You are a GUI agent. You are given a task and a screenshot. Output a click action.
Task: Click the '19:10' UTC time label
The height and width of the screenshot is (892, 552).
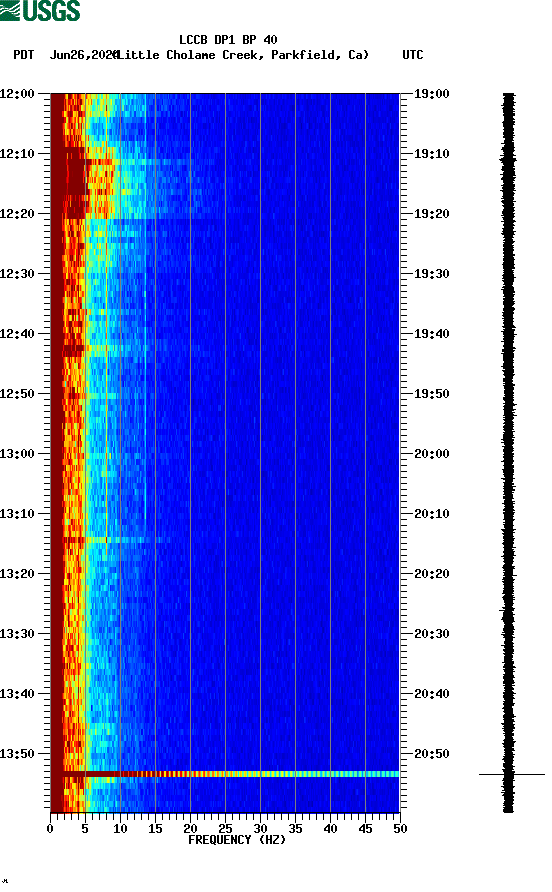point(431,154)
